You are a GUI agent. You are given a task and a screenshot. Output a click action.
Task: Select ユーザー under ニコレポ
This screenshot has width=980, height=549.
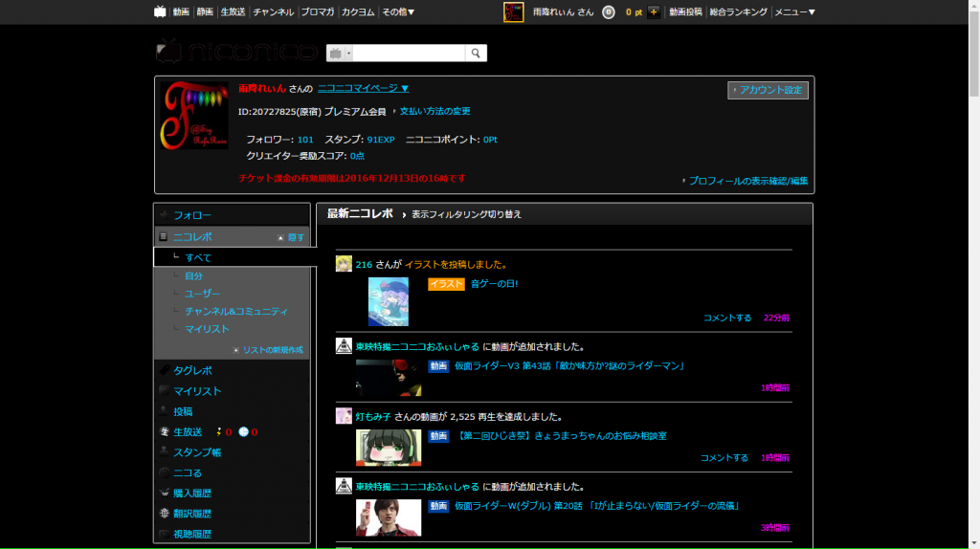[202, 293]
